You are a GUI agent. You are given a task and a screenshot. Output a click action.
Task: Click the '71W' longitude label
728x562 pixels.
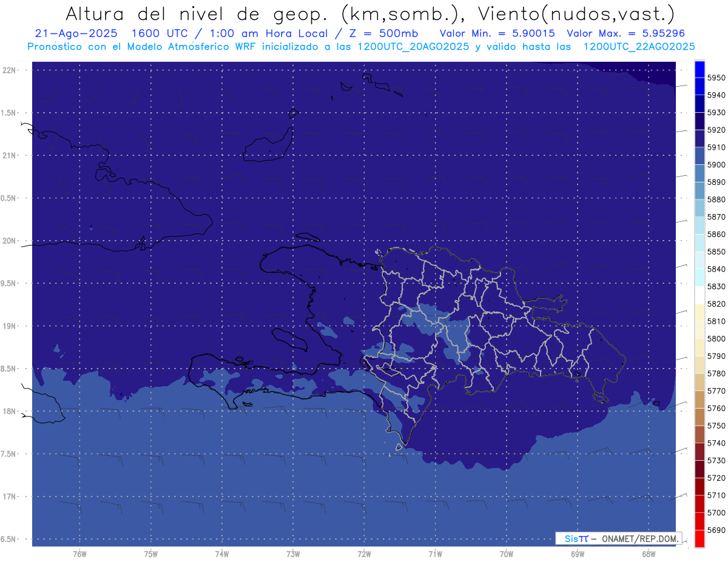[x=435, y=554]
